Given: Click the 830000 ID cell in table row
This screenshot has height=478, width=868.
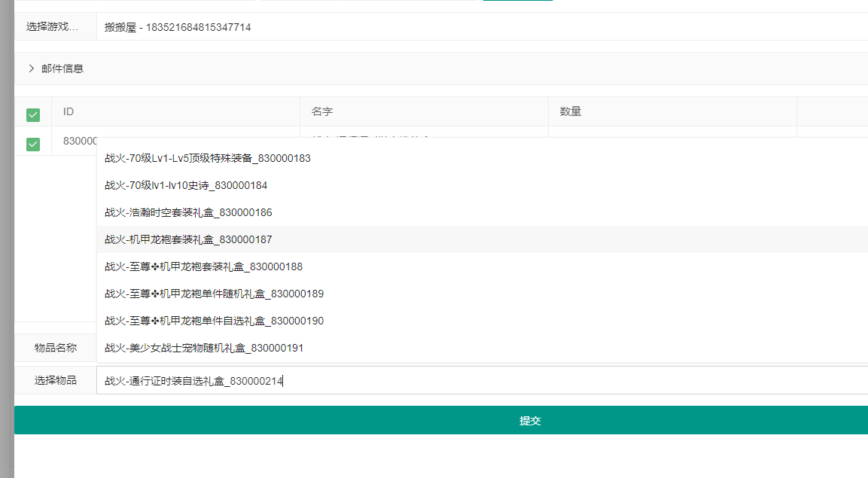Looking at the screenshot, I should pos(79,141).
